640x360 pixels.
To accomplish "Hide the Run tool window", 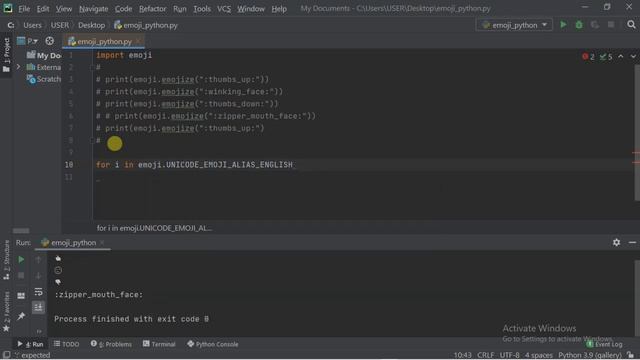I will click(632, 242).
